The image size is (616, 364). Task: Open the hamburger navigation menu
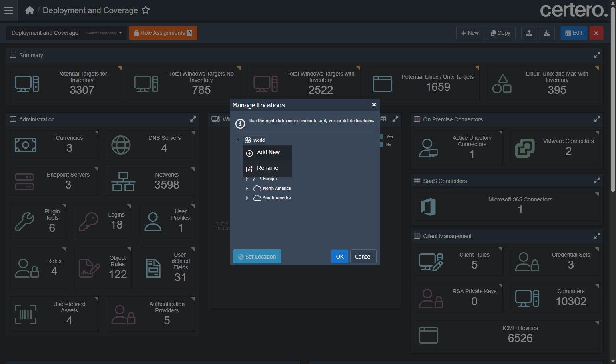pos(8,10)
